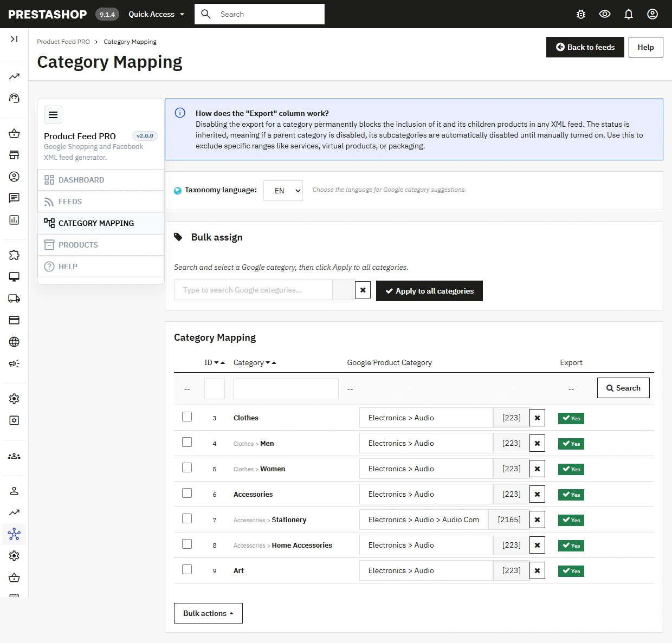Focus the top Search input field
Screen dimensions: 672x643
260,14
